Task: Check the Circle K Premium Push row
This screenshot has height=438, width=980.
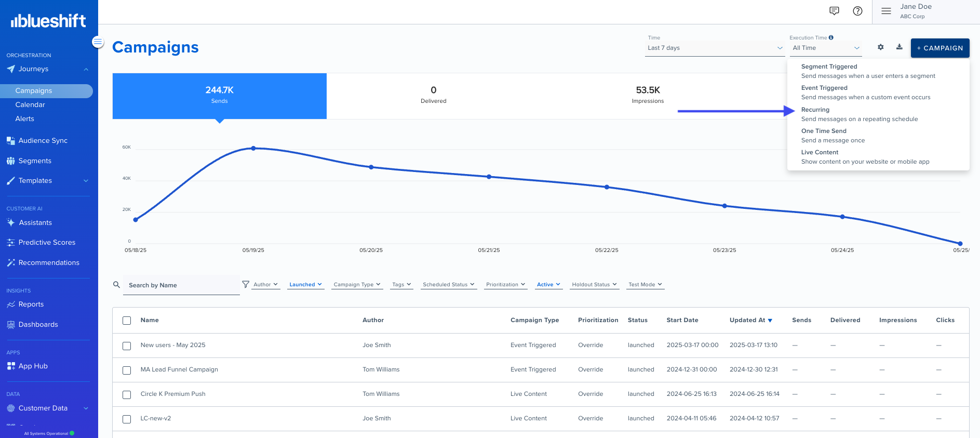Action: pyautogui.click(x=127, y=395)
